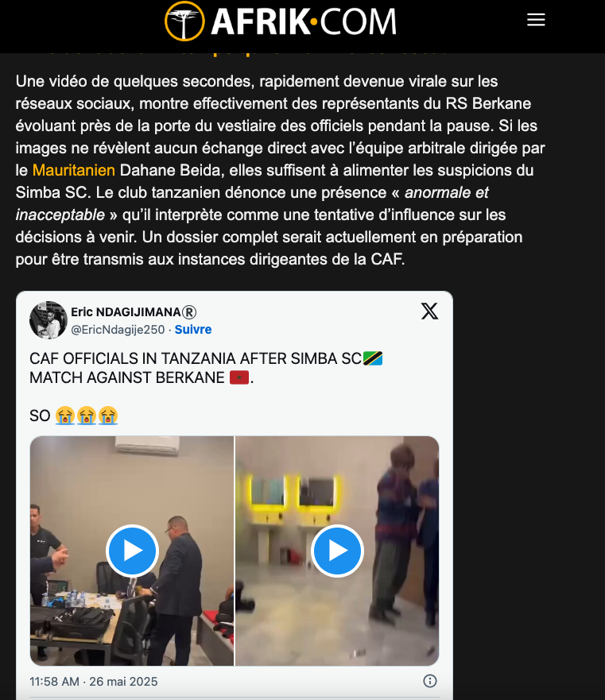
Task: Click the article paragraph about RS Berkane video
Action: click(x=280, y=170)
